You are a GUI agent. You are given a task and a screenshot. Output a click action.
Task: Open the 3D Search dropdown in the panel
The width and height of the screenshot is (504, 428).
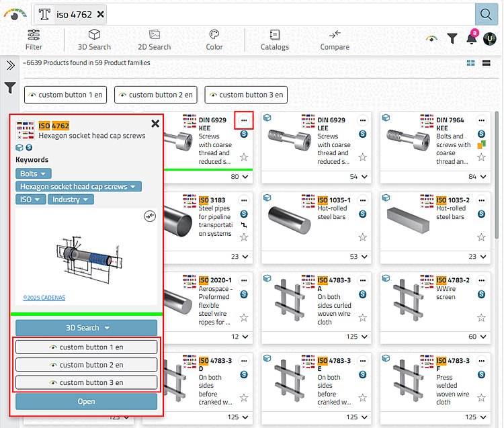pyautogui.click(x=86, y=328)
